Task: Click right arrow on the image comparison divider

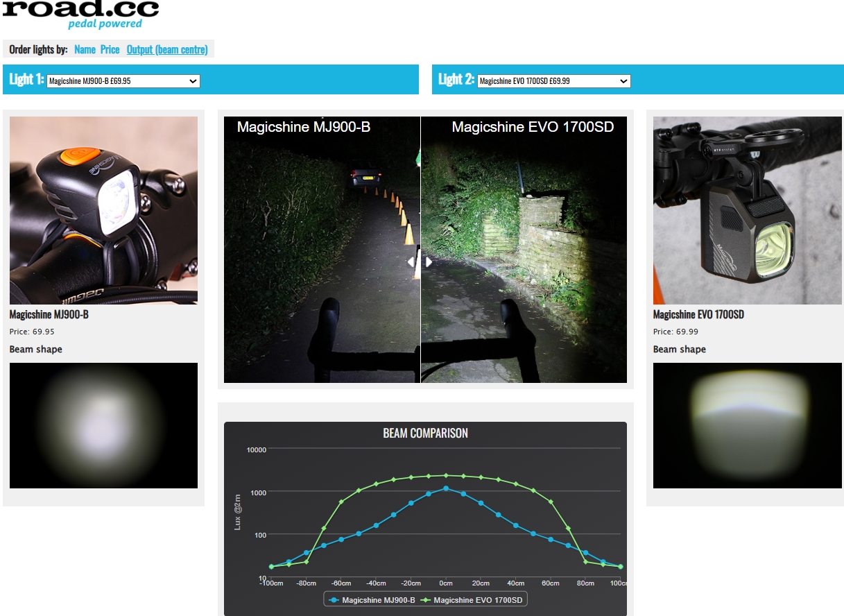Action: pyautogui.click(x=429, y=262)
